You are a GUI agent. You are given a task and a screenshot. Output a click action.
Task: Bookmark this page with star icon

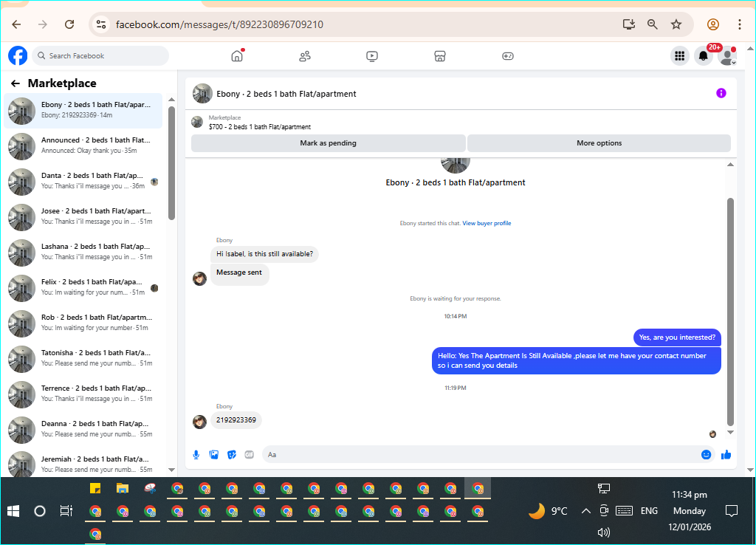[676, 24]
